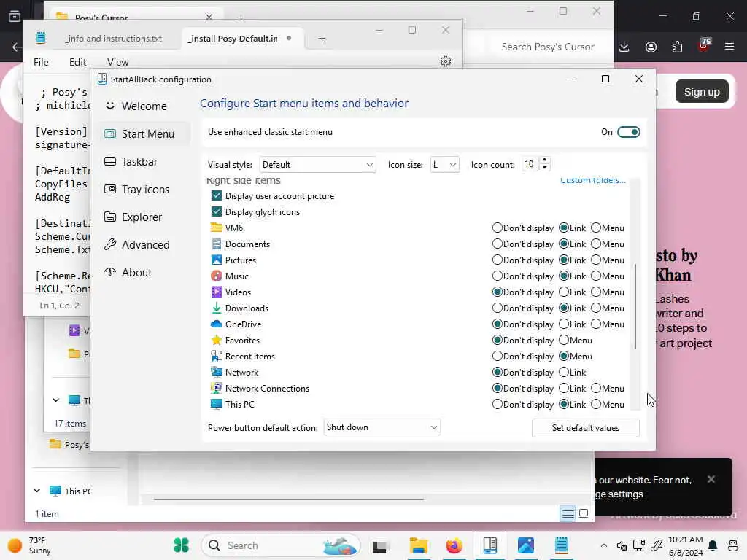Viewport: 747px width, 560px height.
Task: Click the Documents item icon
Action: 216,244
